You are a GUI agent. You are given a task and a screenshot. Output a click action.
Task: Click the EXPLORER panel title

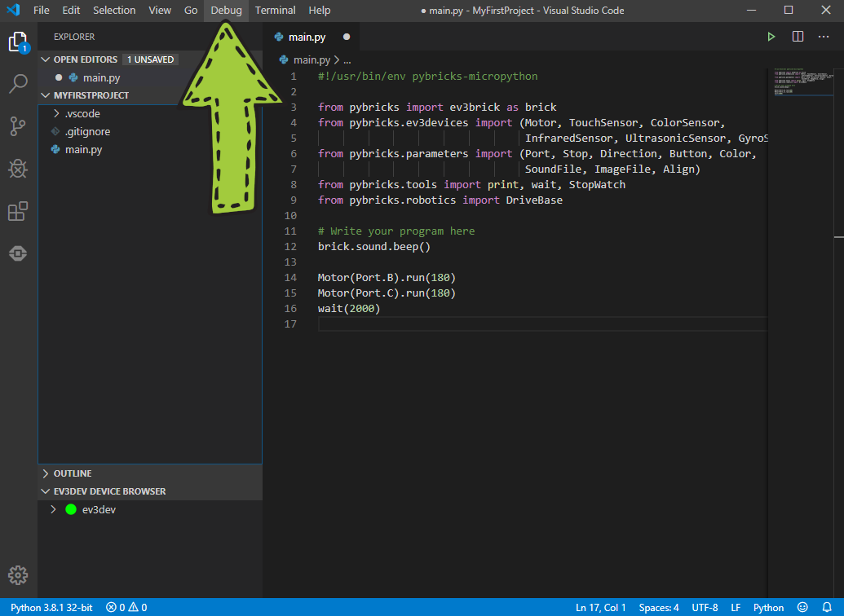coord(73,37)
